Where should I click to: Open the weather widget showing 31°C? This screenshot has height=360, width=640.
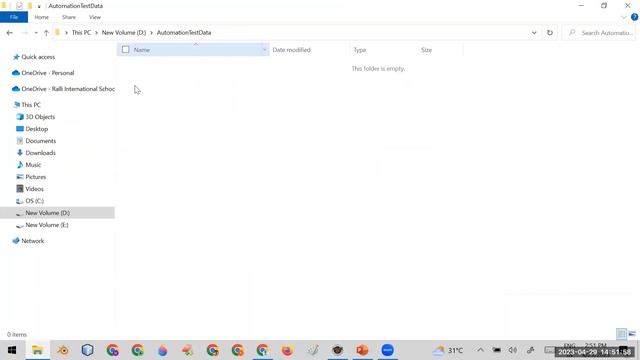(448, 350)
